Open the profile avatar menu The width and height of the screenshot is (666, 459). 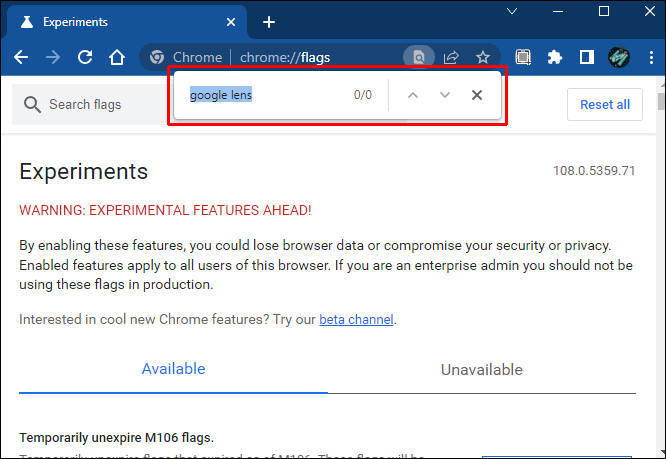(619, 57)
